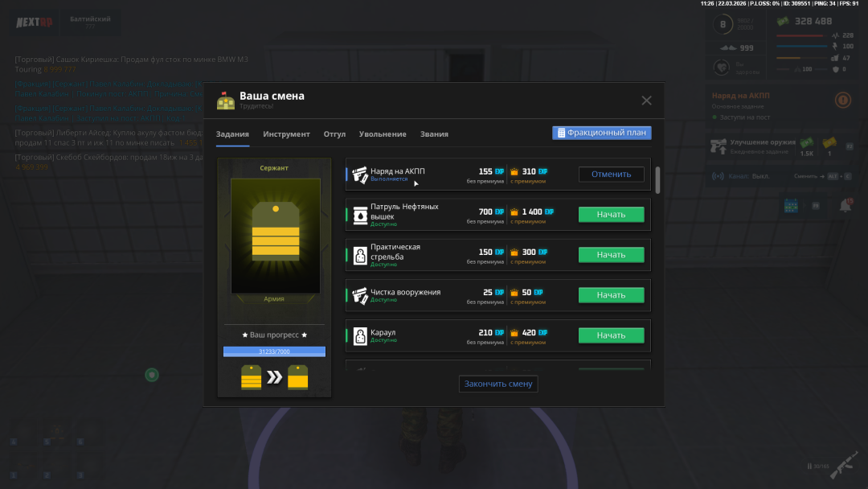This screenshot has height=489, width=868.
Task: Cancel the Наряд на АКПП task
Action: pyautogui.click(x=611, y=175)
